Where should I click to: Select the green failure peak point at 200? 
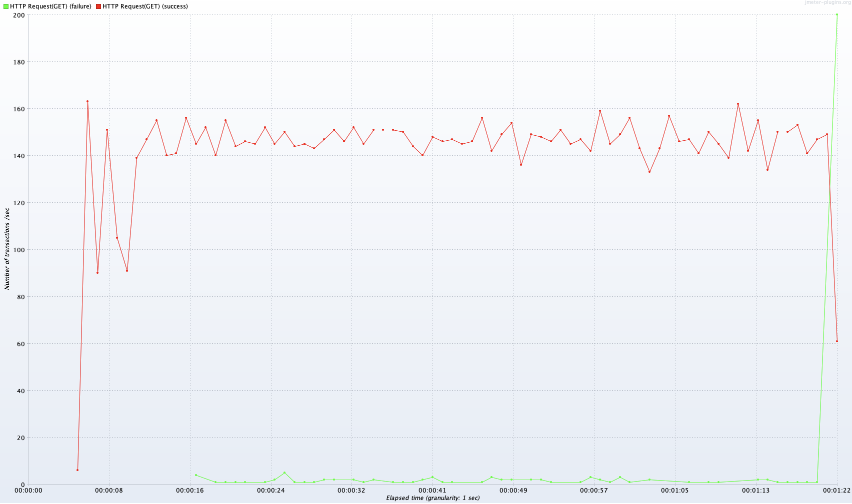tap(837, 14)
